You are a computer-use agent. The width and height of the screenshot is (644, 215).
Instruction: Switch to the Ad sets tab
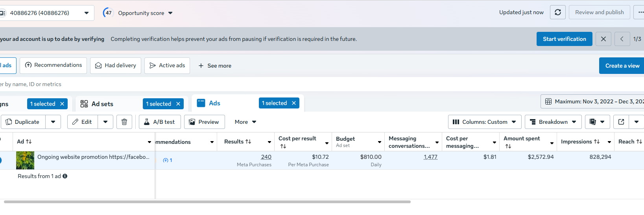tap(102, 104)
